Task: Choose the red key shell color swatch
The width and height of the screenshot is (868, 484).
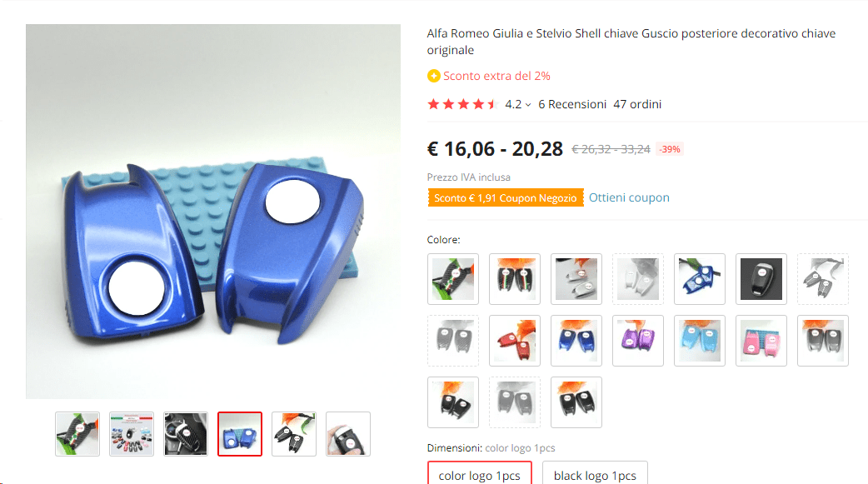Action: (515, 341)
